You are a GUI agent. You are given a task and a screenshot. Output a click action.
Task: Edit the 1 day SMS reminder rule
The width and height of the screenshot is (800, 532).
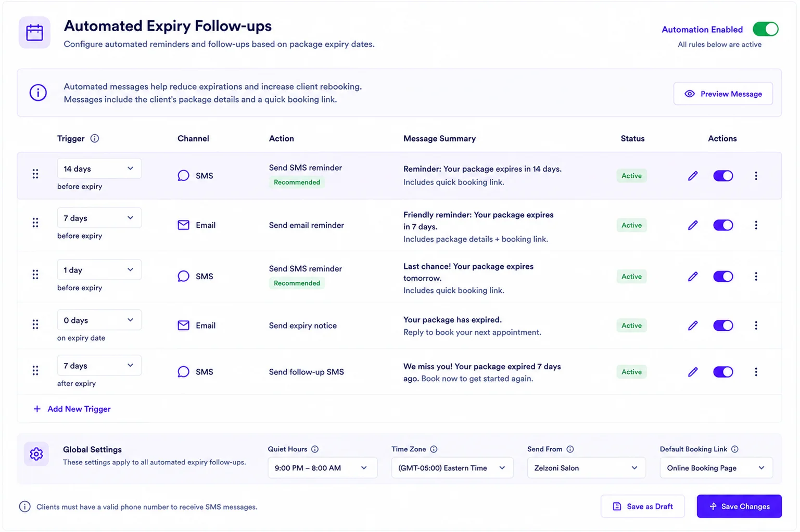coord(693,276)
